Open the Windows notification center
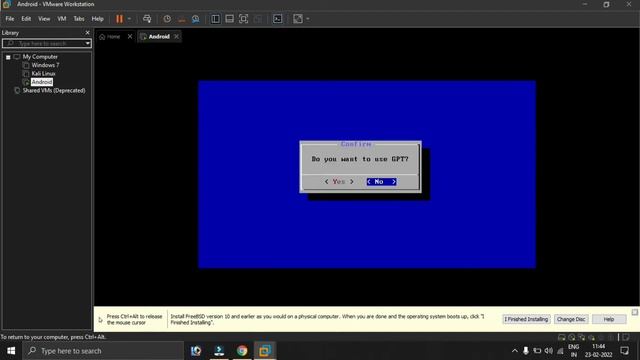Image resolution: width=640 pixels, height=360 pixels. click(625, 351)
